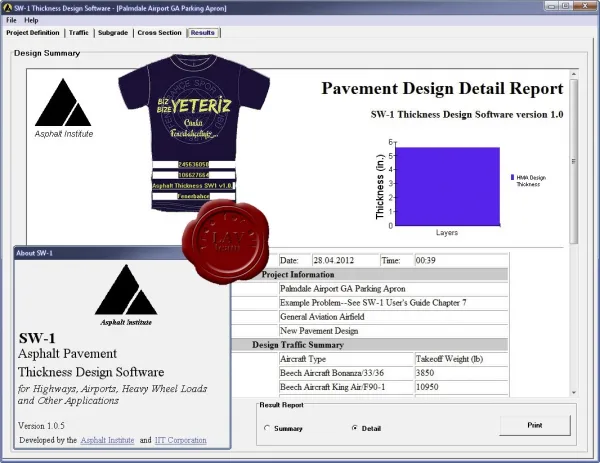This screenshot has width=600, height=463.
Task: Switch to the Traffic tab
Action: click(78, 33)
